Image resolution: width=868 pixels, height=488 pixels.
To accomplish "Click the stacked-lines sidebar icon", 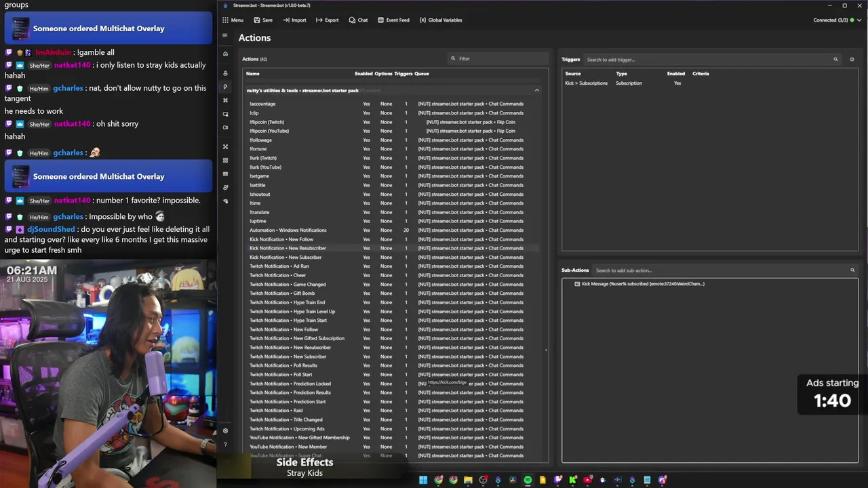I will [225, 174].
